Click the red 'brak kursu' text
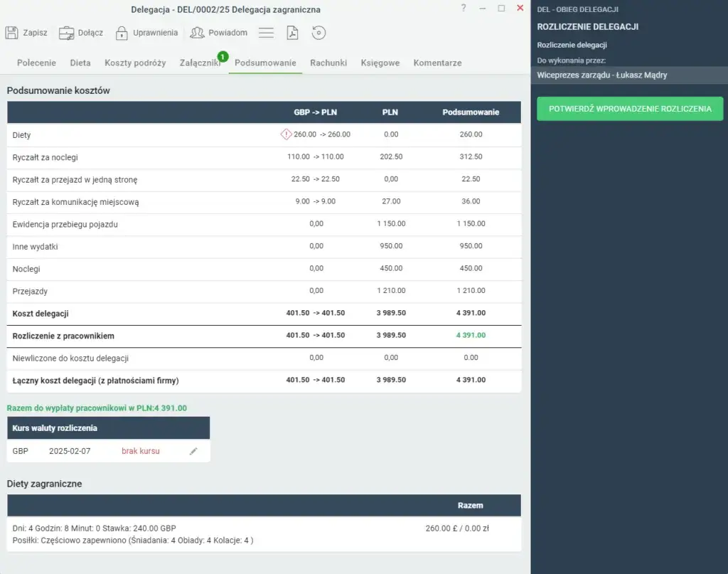The image size is (728, 574). pyautogui.click(x=140, y=451)
